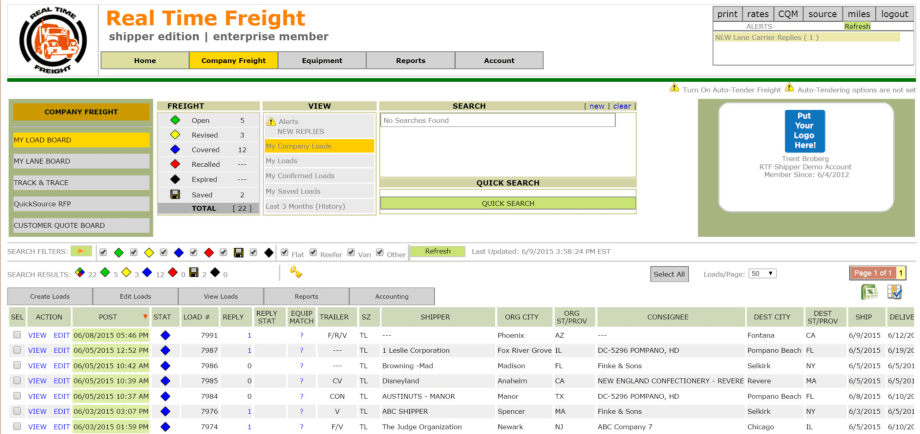Screen dimensions: 920x434
Task: Uncheck the Van trailer filter
Action: [x=351, y=253]
